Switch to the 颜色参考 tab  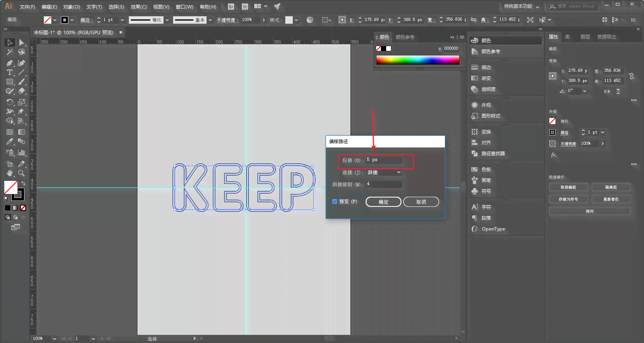click(405, 37)
